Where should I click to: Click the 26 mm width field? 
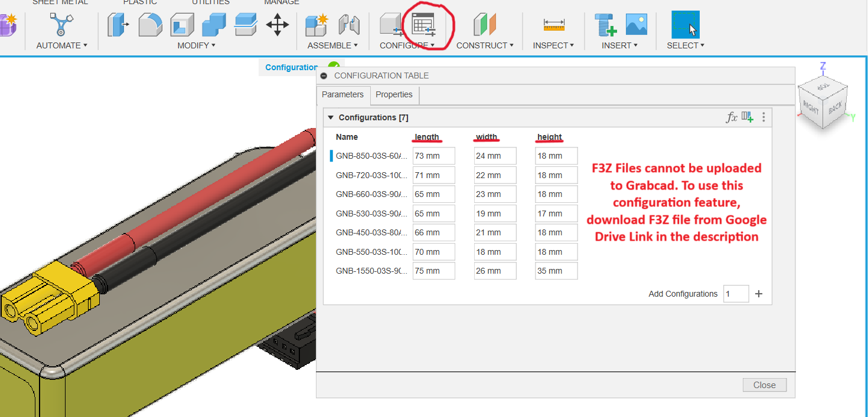tap(495, 271)
